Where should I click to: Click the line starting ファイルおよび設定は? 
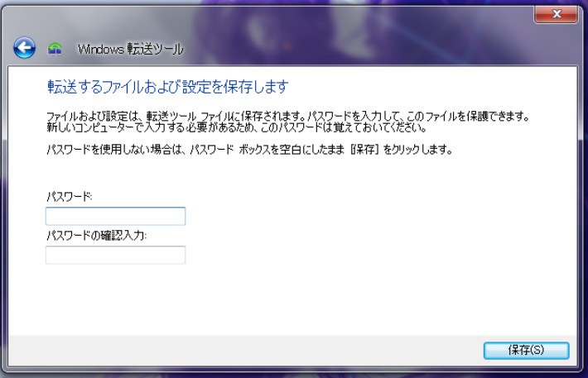tap(288, 117)
